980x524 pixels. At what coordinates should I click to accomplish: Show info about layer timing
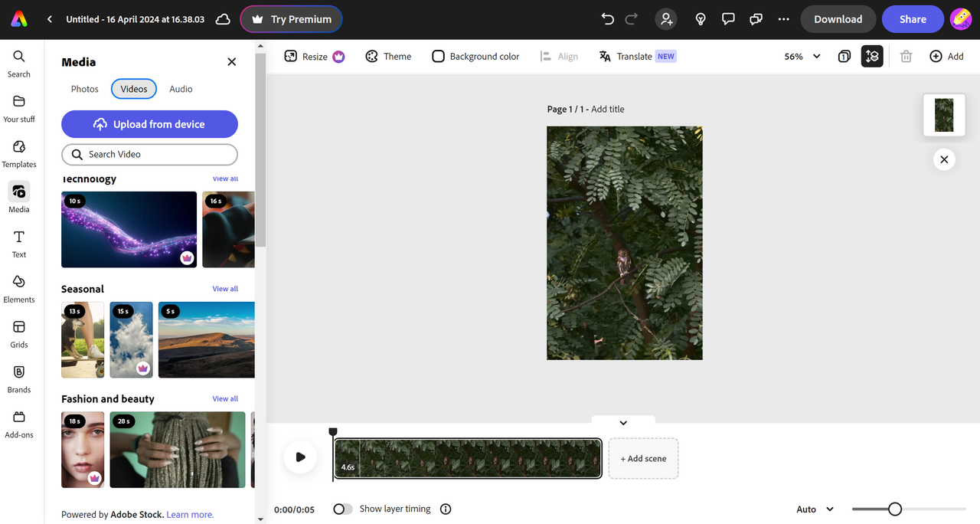(x=446, y=509)
